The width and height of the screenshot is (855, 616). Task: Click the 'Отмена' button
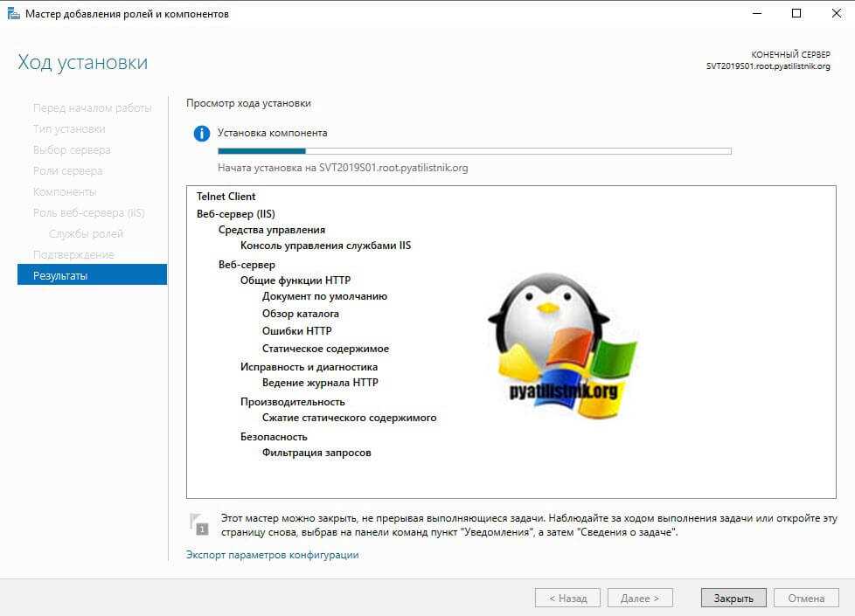click(806, 598)
